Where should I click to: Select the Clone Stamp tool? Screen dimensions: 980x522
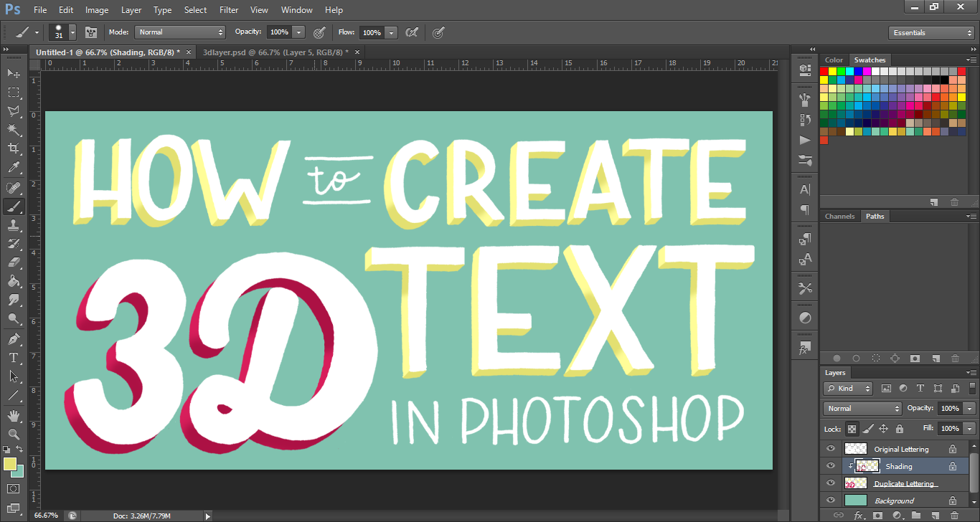[13, 225]
